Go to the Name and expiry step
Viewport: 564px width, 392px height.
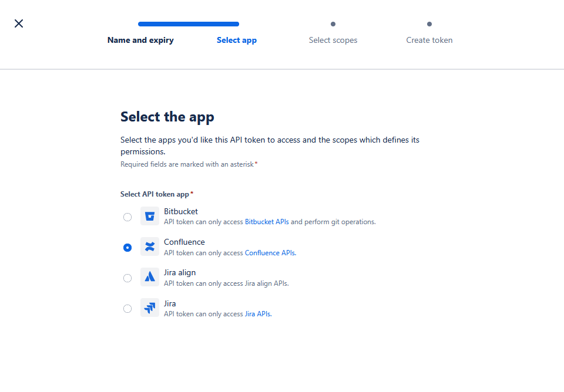coord(140,40)
